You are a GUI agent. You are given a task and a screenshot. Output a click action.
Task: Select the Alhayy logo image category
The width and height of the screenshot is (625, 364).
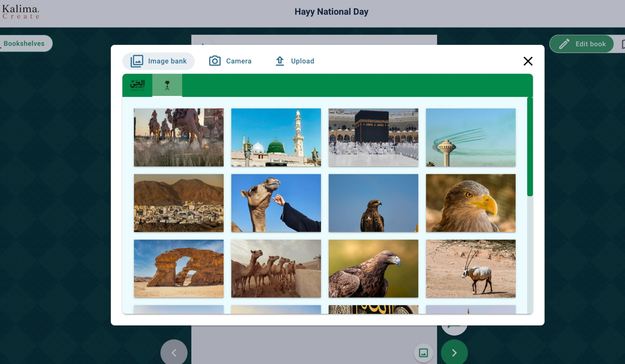(x=137, y=85)
